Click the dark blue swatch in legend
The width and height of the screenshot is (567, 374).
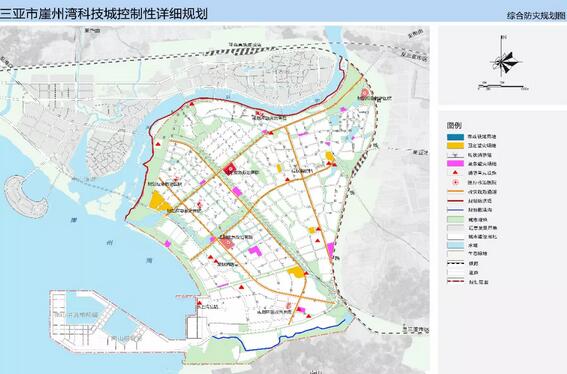[455, 137]
